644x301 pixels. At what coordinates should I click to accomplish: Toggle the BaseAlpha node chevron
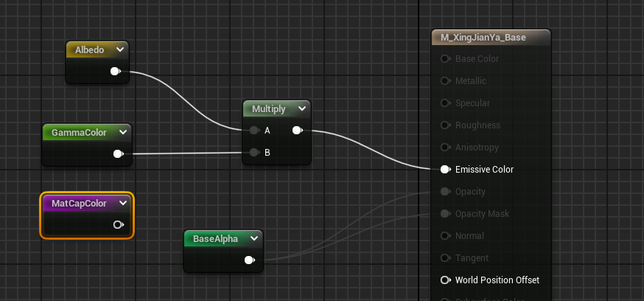[x=254, y=239]
